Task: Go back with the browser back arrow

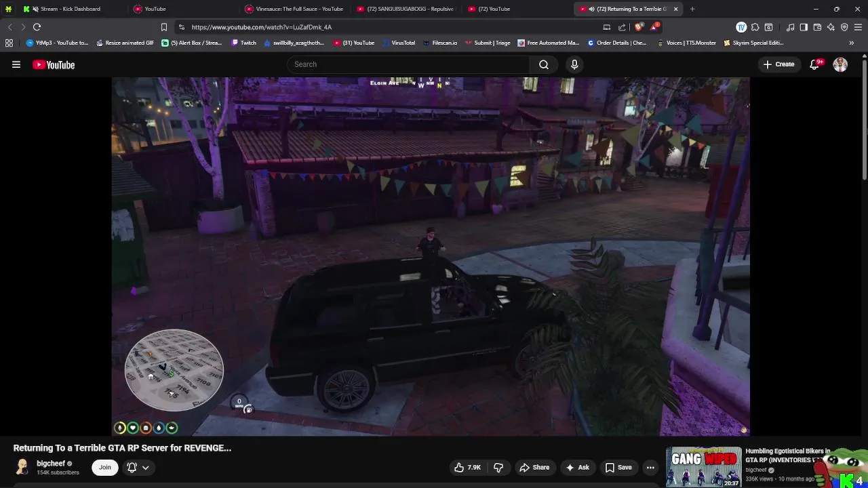Action: (9, 27)
